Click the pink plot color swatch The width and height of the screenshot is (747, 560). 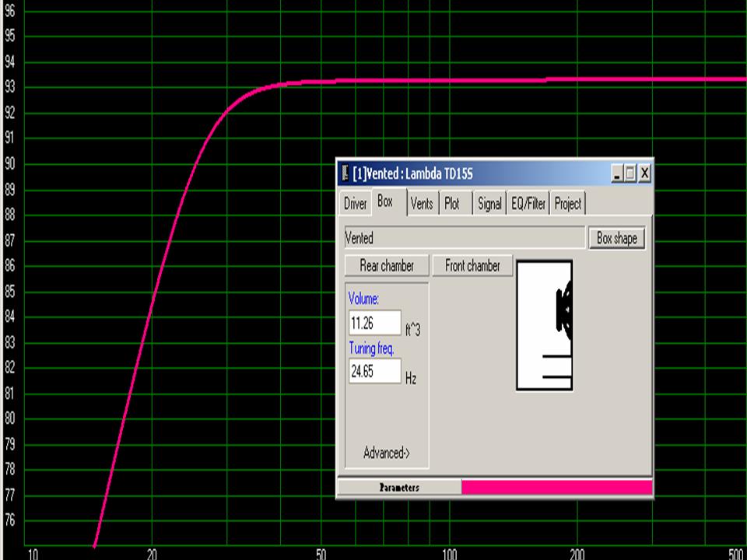[556, 487]
